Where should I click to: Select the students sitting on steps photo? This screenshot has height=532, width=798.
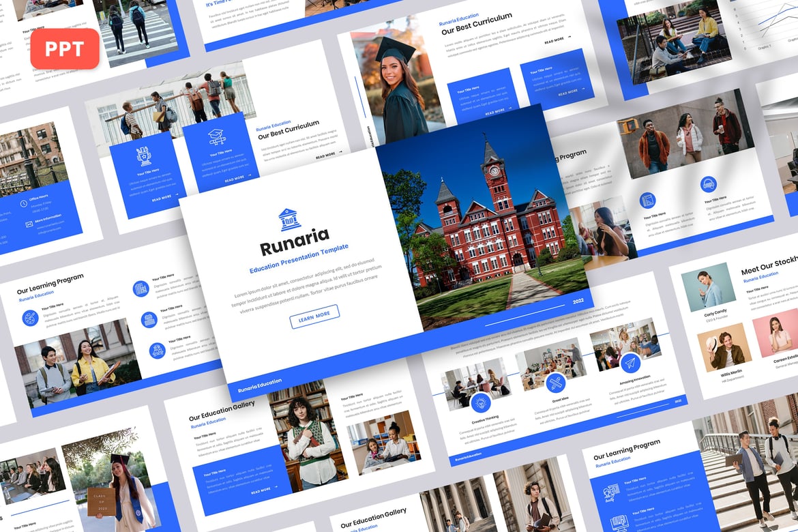coord(675,43)
